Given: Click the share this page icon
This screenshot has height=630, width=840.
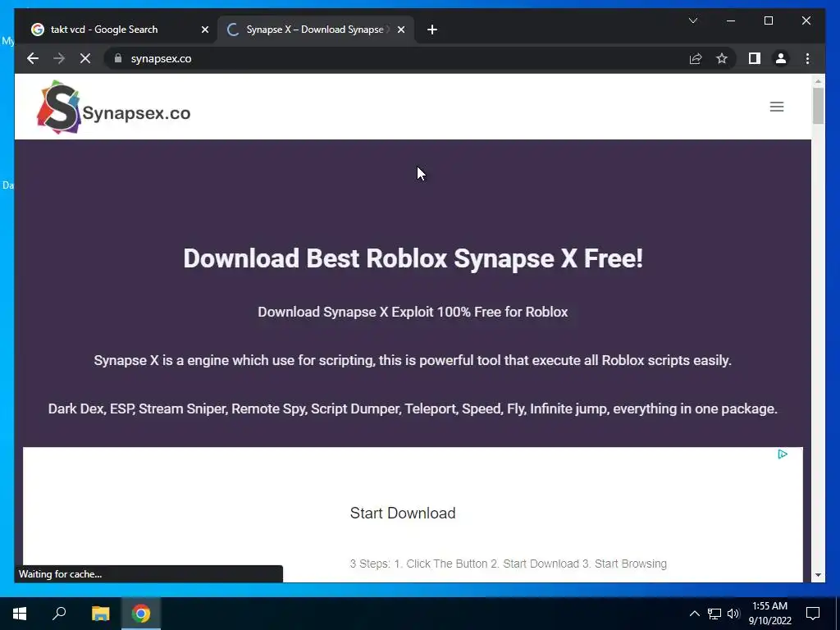Looking at the screenshot, I should pos(696,58).
